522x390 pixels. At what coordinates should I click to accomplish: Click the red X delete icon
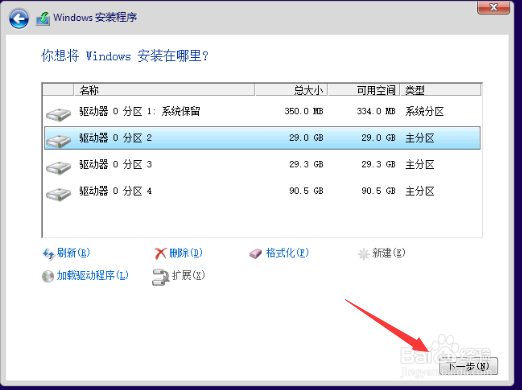pos(160,253)
